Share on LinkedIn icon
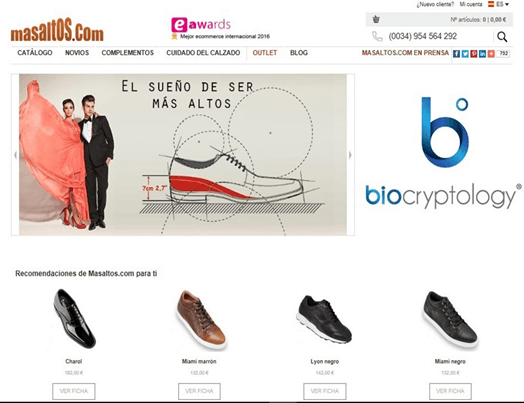Viewport: 524px width, 403px height. [x=483, y=53]
